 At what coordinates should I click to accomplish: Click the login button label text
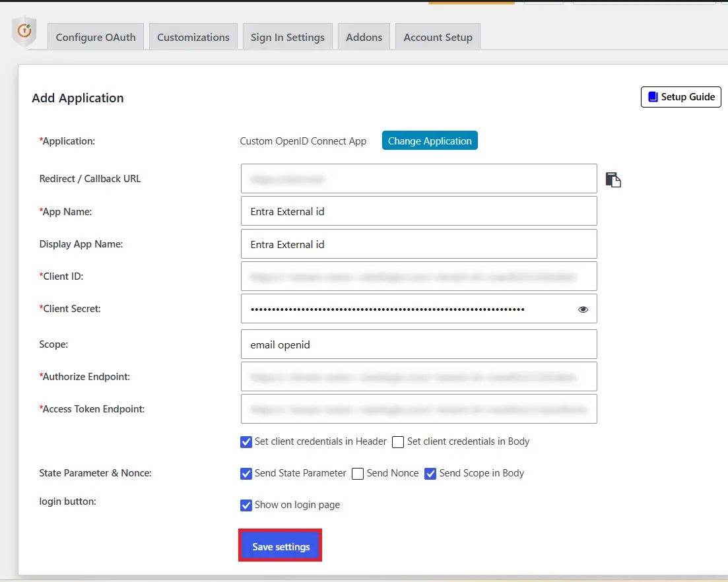click(x=68, y=501)
